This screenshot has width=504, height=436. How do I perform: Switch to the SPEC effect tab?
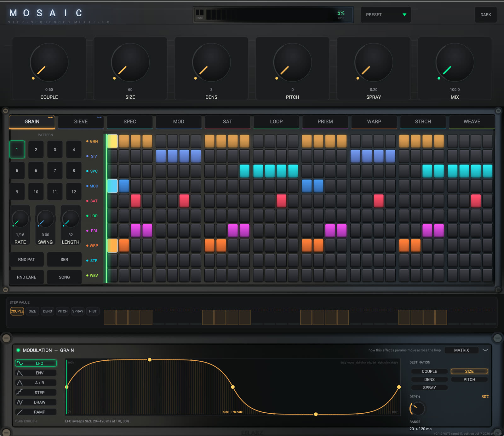[130, 122]
